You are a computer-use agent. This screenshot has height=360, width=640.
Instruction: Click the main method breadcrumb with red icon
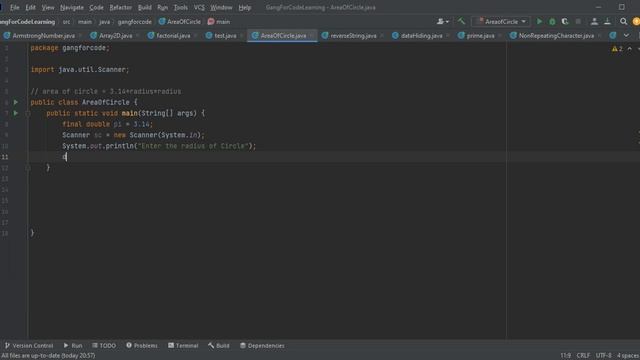(x=219, y=22)
